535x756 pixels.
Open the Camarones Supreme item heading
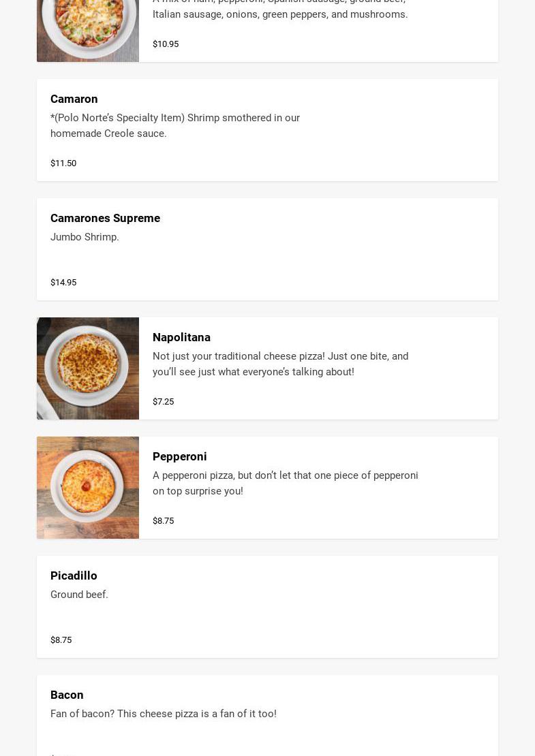(105, 218)
